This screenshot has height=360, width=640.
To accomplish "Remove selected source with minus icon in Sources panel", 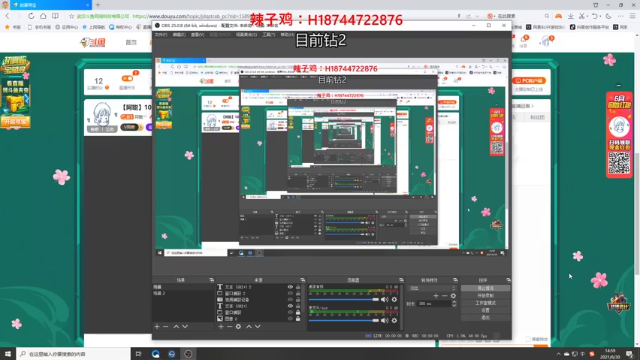I will tap(229, 327).
